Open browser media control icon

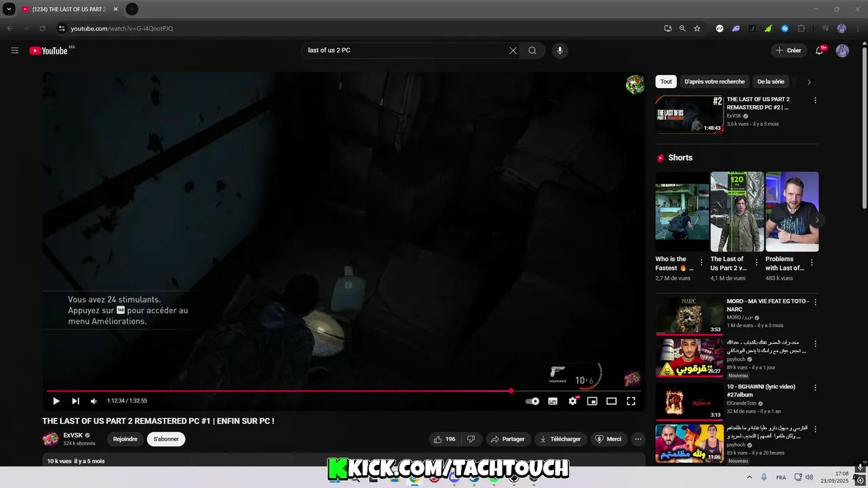coord(825,28)
